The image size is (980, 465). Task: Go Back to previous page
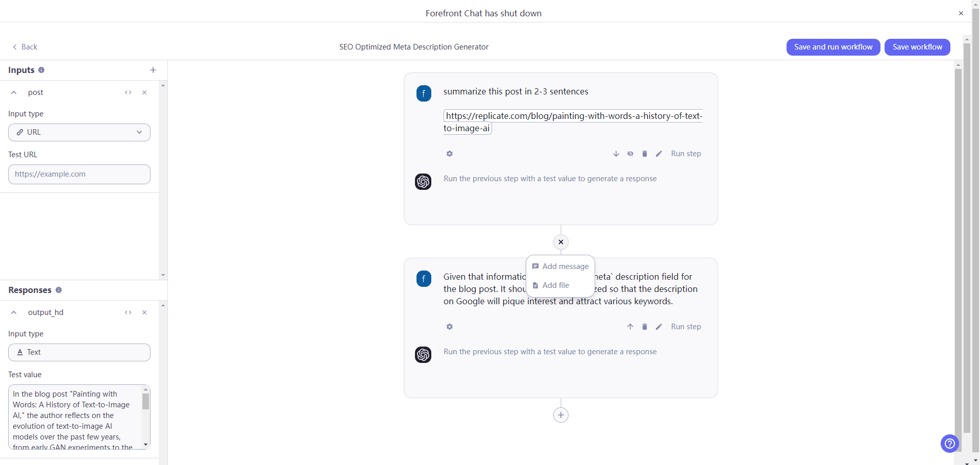click(x=25, y=47)
